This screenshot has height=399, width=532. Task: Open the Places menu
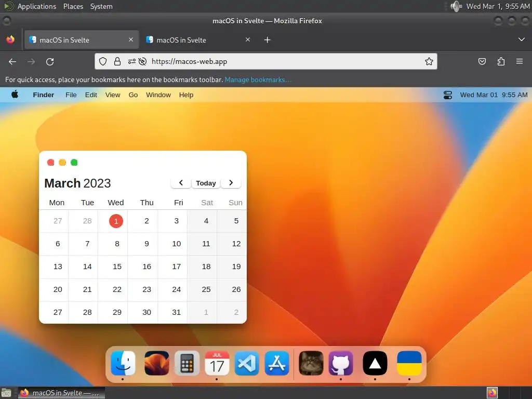(73, 6)
